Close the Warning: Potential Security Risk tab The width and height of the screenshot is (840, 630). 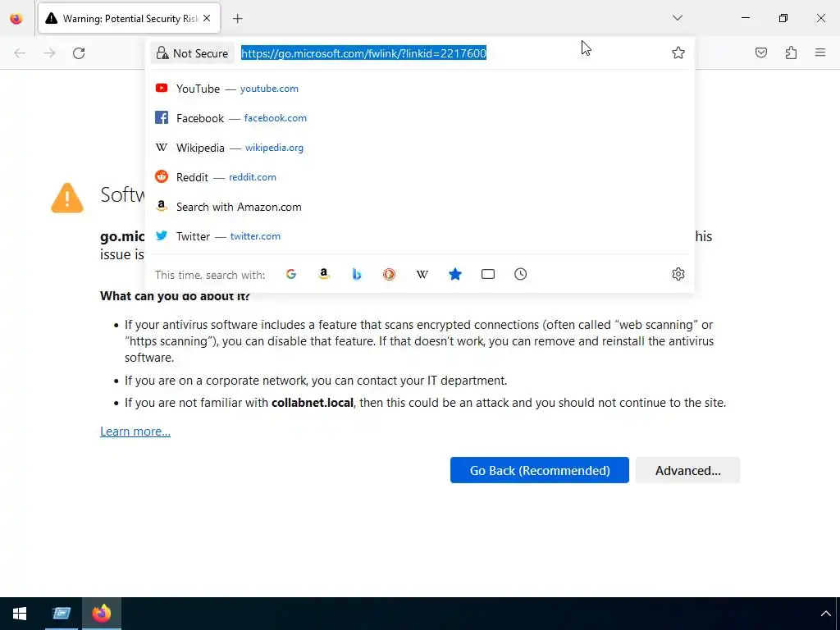[208, 18]
